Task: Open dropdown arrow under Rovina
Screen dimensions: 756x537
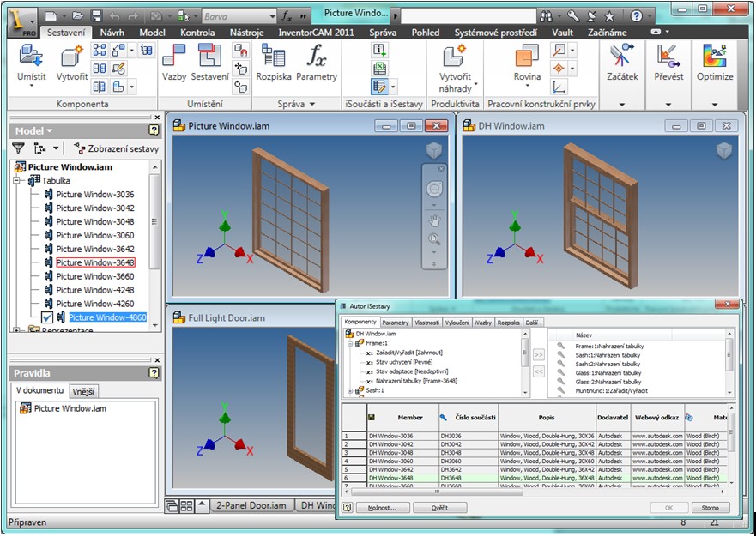Action: click(527, 87)
